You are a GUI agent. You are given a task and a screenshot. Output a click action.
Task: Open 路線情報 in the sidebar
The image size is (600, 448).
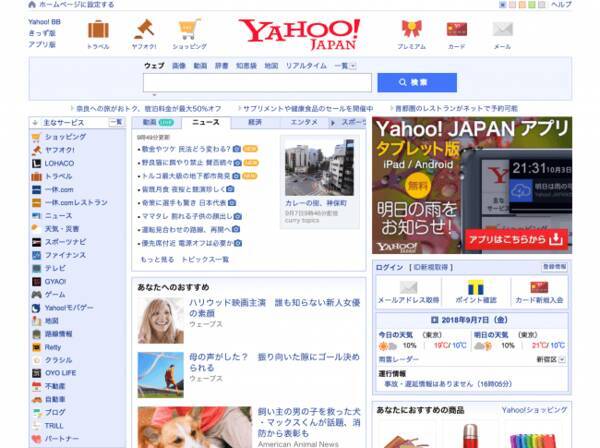tap(59, 334)
